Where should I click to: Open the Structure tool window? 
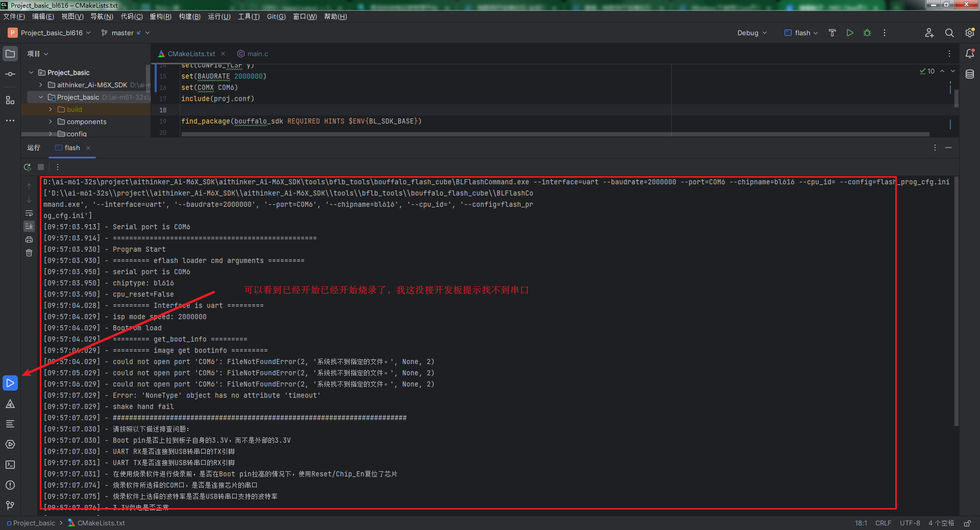[10, 100]
